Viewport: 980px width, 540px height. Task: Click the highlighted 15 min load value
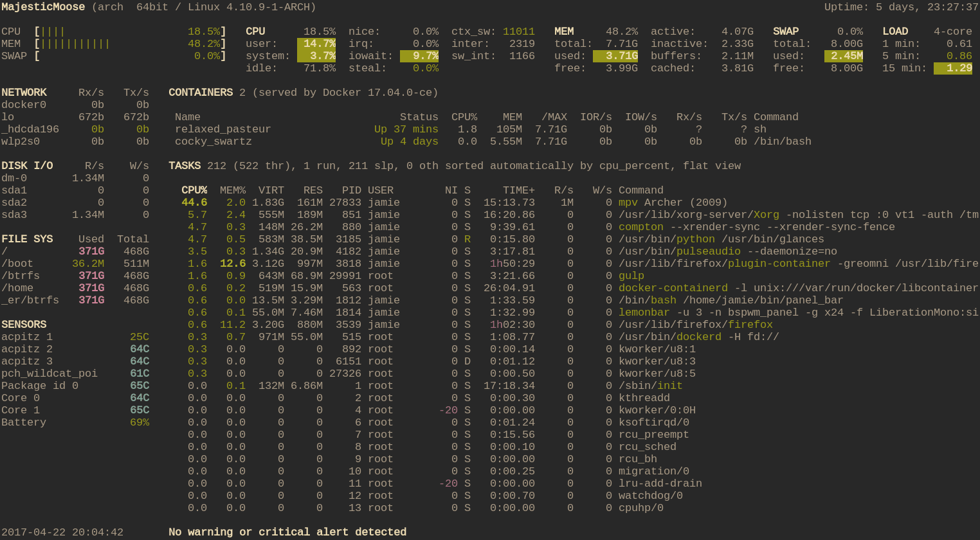pyautogui.click(x=953, y=68)
